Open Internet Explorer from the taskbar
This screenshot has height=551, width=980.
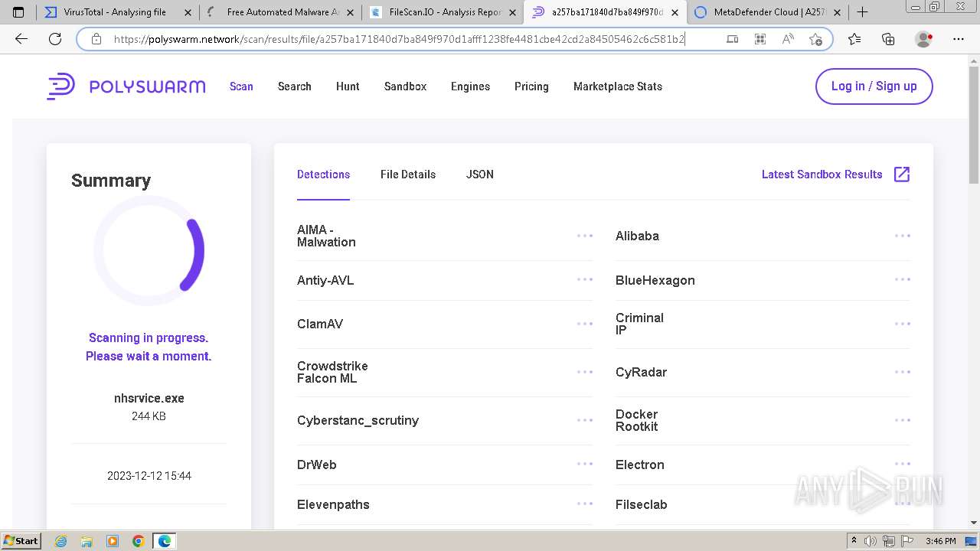61,541
